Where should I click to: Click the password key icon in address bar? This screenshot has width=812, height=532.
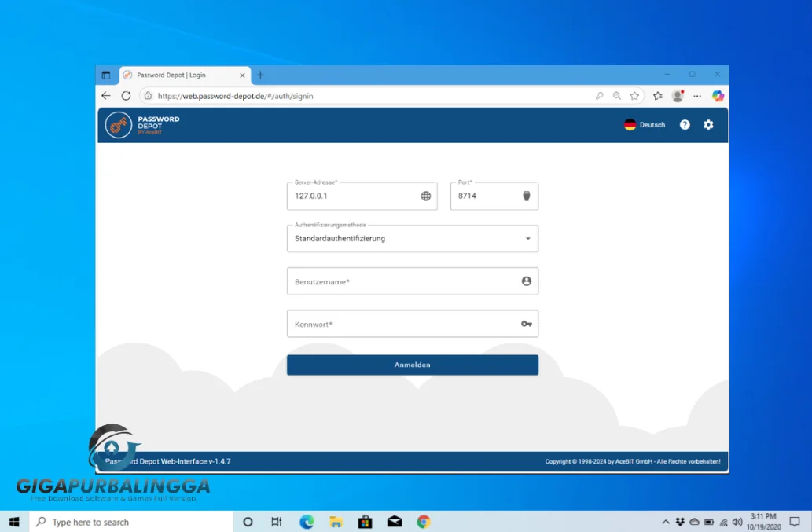tap(599, 96)
